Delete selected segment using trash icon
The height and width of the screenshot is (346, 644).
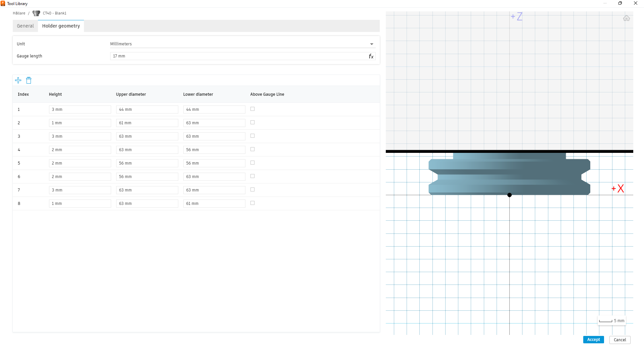tap(29, 80)
